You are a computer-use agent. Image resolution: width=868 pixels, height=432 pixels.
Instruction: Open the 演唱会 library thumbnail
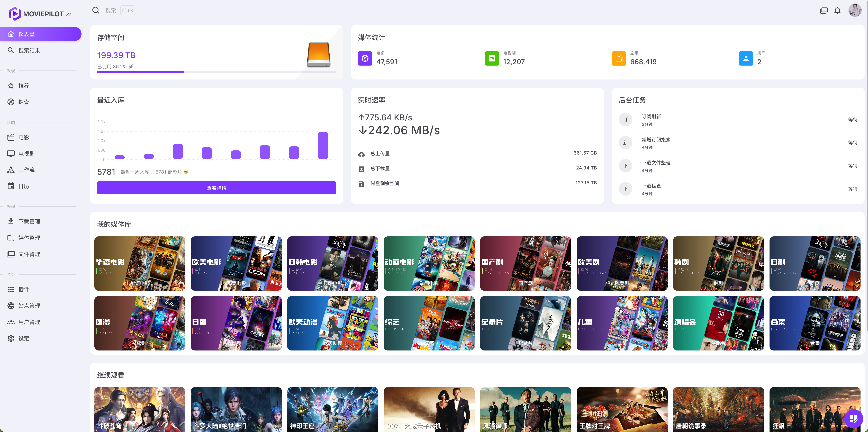[x=718, y=323]
